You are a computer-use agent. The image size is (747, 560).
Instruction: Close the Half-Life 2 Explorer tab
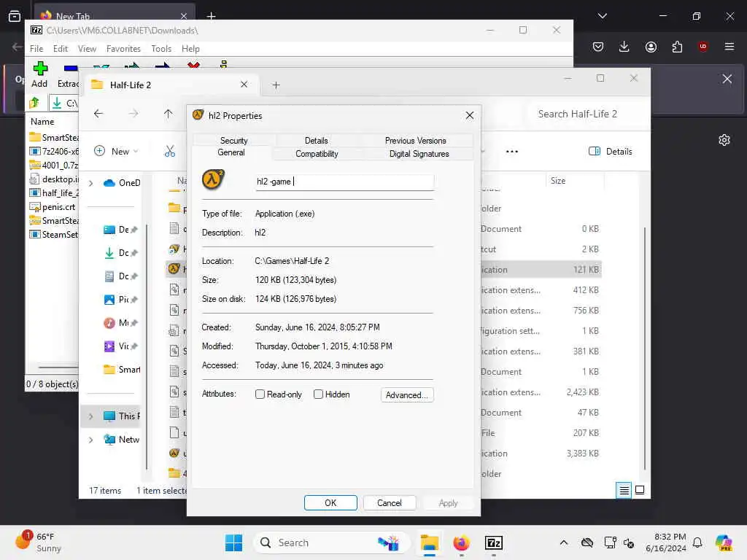click(x=244, y=85)
